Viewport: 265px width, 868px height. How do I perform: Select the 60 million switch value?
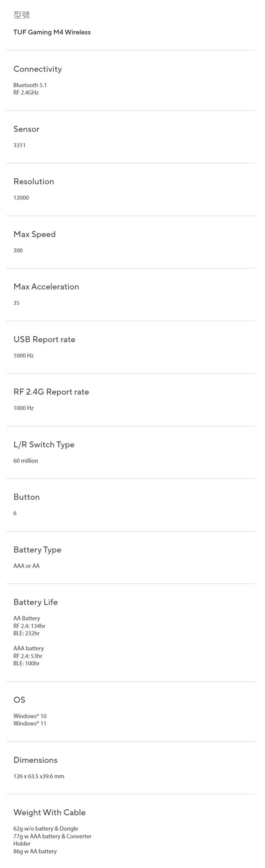[x=25, y=461]
